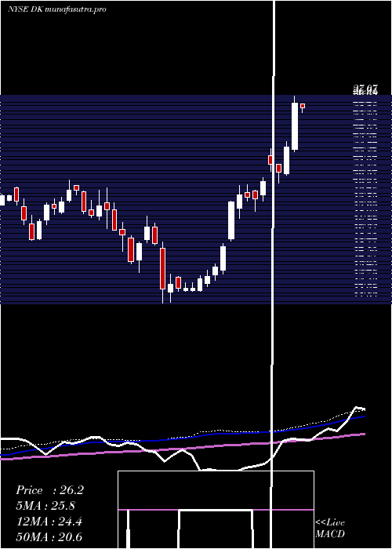This screenshot has width=392, height=549.
Task: Click the 50MA : 20.6 value
Action: [x=49, y=537]
